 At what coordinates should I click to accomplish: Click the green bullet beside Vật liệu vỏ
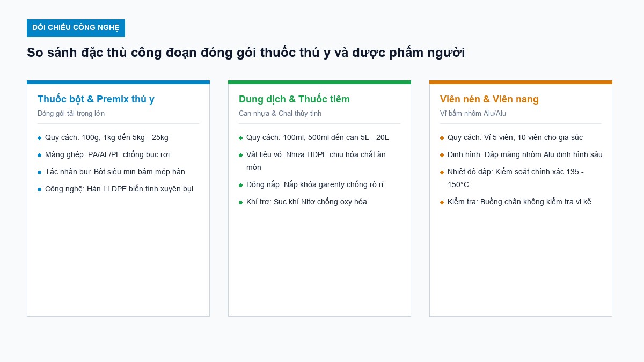(x=240, y=155)
